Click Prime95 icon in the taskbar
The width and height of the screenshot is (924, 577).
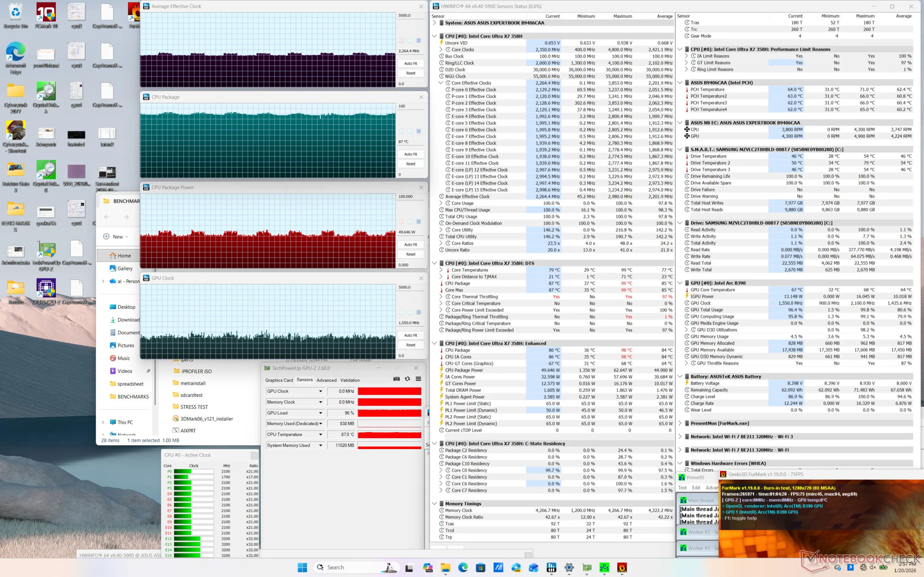click(x=605, y=568)
